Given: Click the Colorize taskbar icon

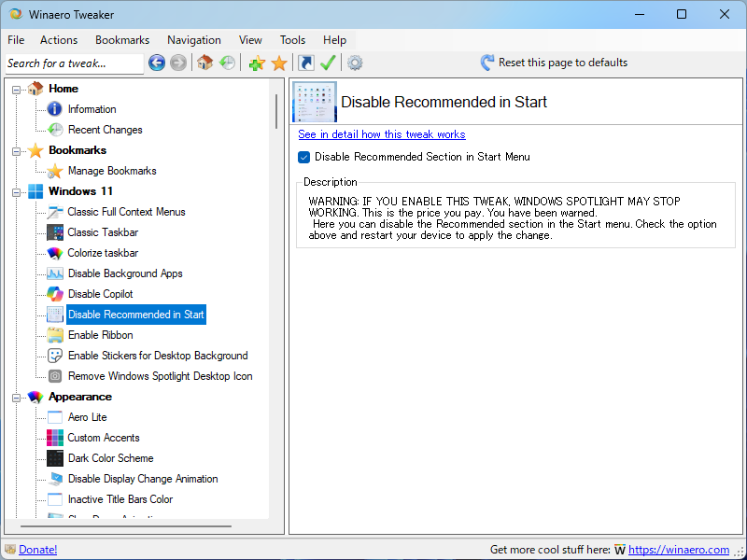Looking at the screenshot, I should click(55, 252).
